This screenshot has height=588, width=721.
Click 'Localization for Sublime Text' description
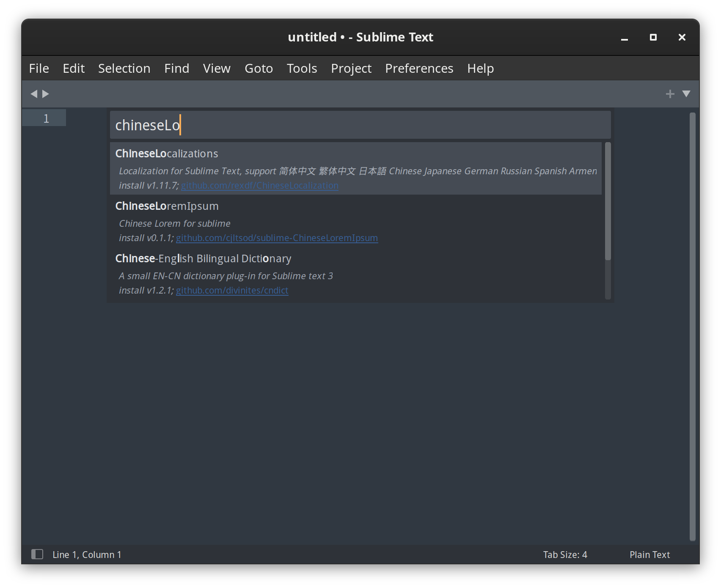tap(358, 171)
